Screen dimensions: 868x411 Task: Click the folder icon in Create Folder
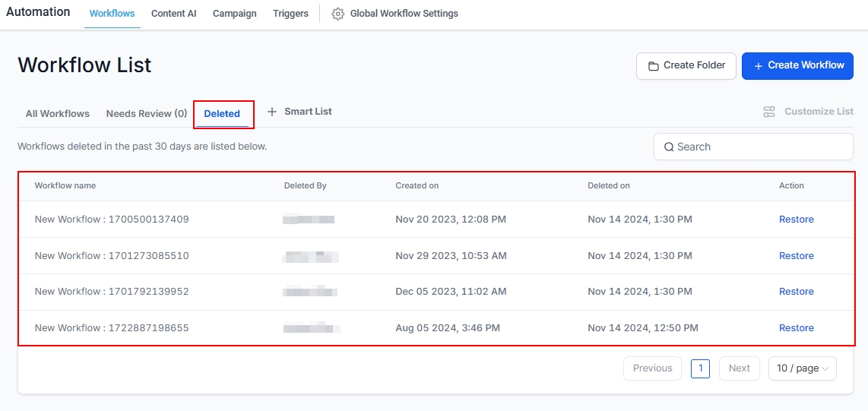click(653, 66)
